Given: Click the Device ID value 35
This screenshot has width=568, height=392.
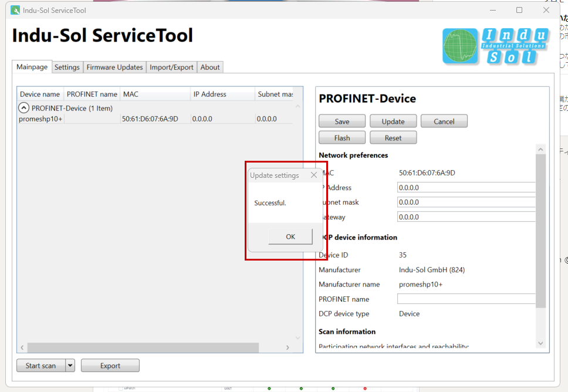Looking at the screenshot, I should click(403, 255).
